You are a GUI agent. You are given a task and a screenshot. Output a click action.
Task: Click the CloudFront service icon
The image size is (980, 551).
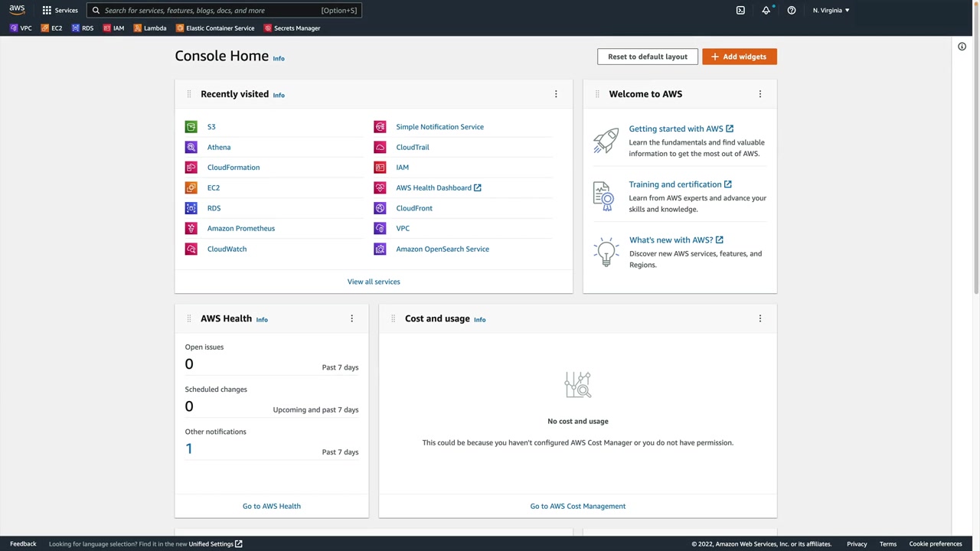coord(380,208)
